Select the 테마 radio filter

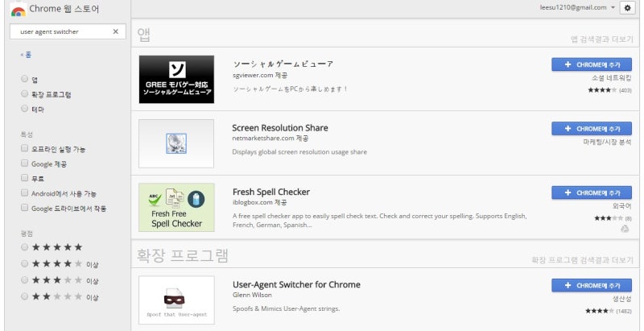[25, 109]
